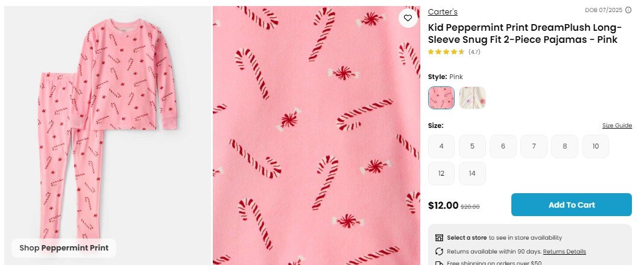
Task: Choose size 6
Action: coord(503,146)
